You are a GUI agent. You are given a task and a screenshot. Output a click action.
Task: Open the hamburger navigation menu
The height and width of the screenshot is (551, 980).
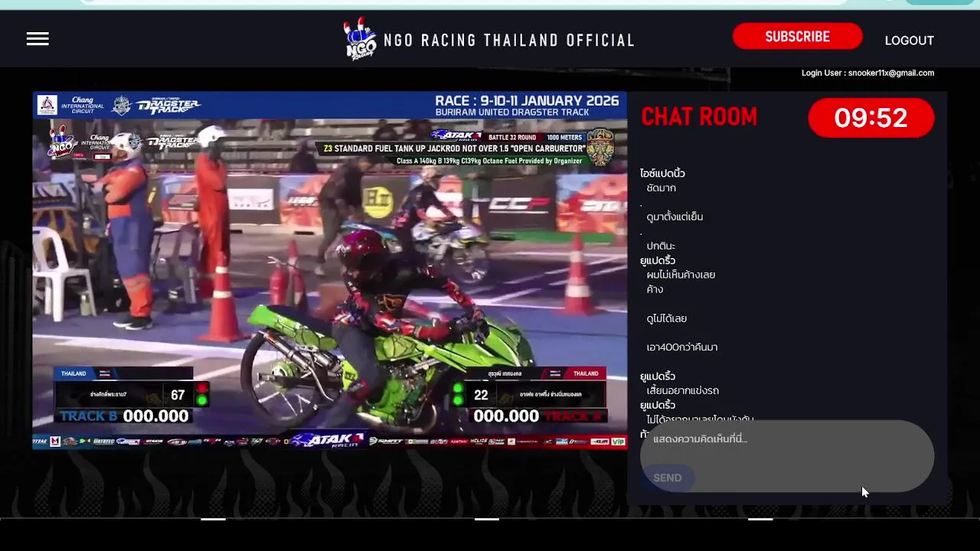pyautogui.click(x=38, y=39)
